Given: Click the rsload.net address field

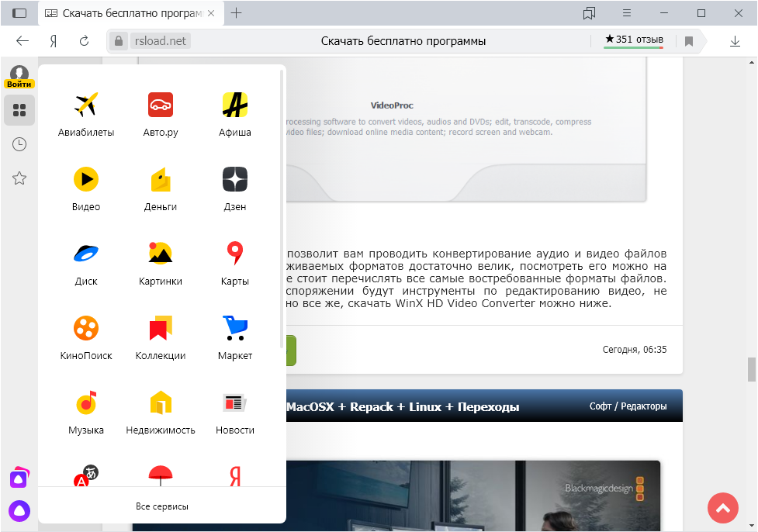Looking at the screenshot, I should tap(161, 41).
